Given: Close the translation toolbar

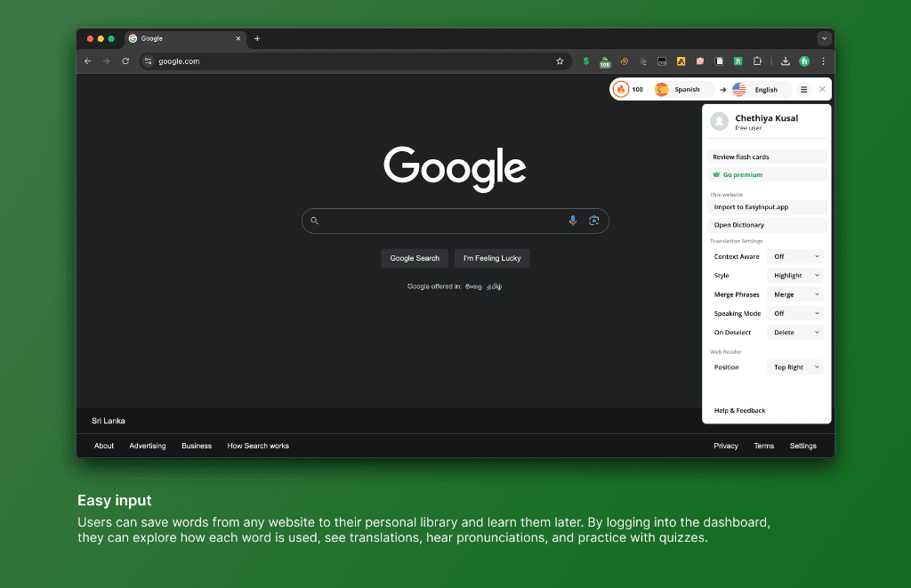Looking at the screenshot, I should [x=822, y=90].
